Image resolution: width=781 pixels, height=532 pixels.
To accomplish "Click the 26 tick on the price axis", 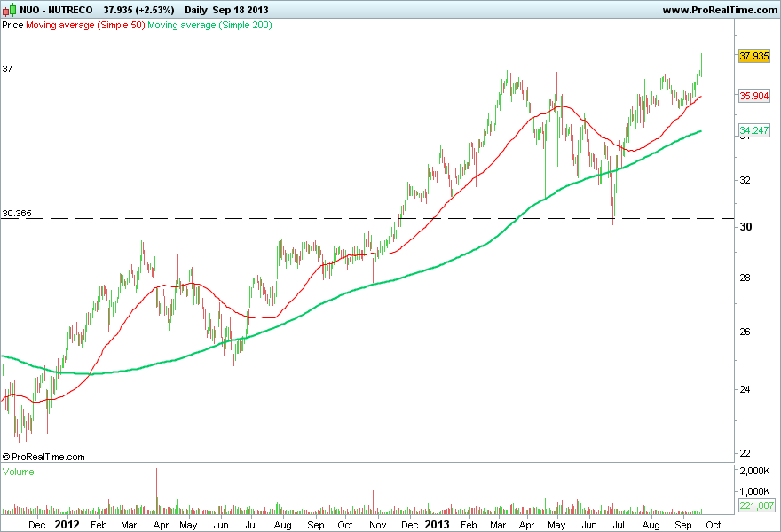I will tap(745, 332).
